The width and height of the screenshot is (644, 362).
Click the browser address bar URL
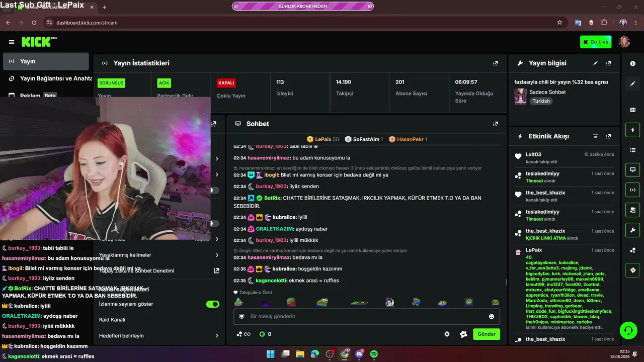(x=87, y=23)
